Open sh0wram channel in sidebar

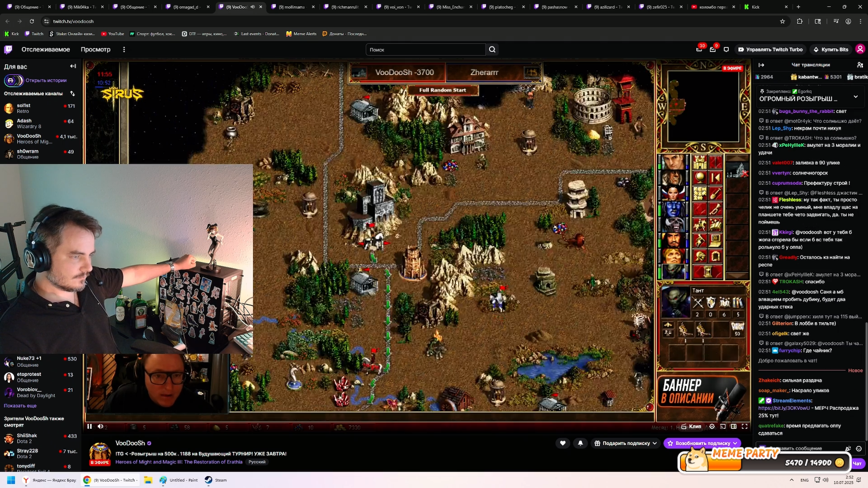(x=41, y=154)
